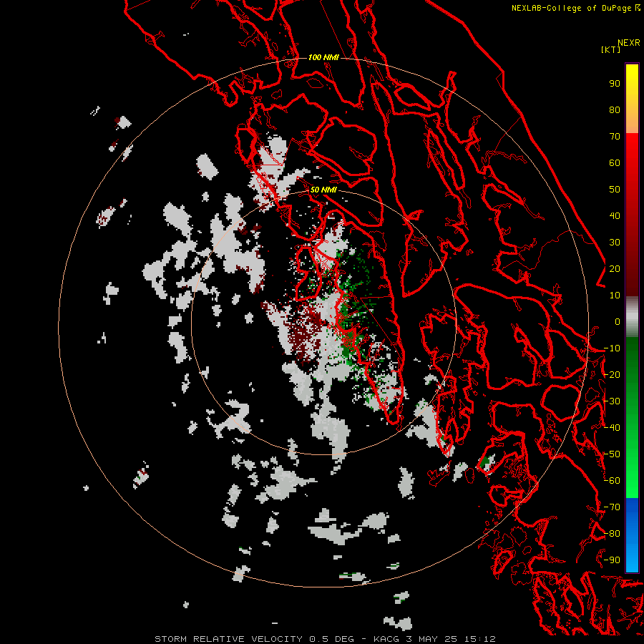Click the "-80" scale value

(612, 534)
